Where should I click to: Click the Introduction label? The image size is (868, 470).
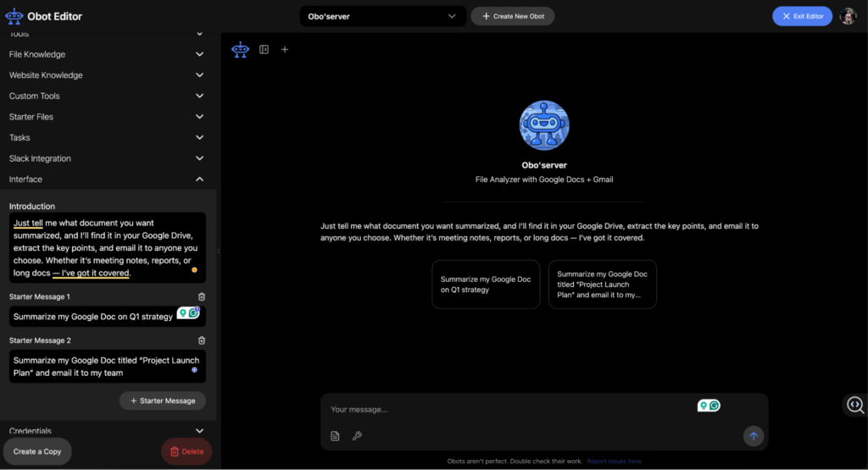32,207
